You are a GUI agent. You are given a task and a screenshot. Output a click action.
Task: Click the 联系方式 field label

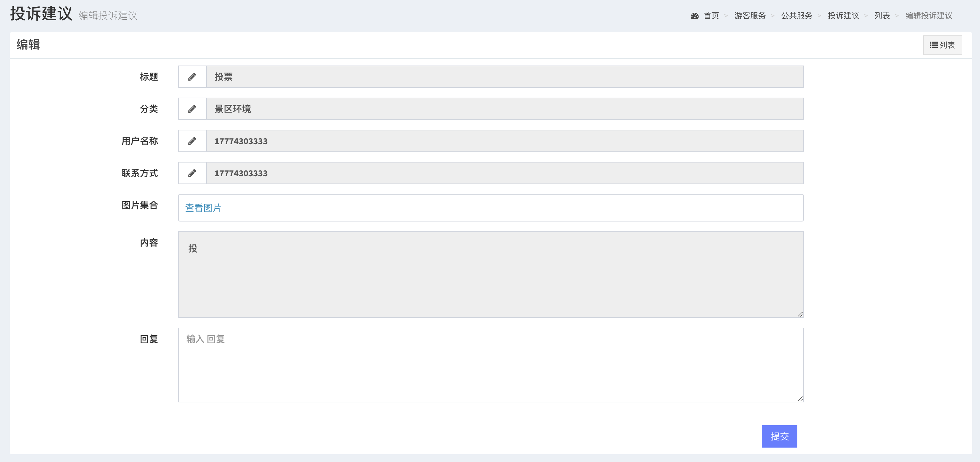140,173
